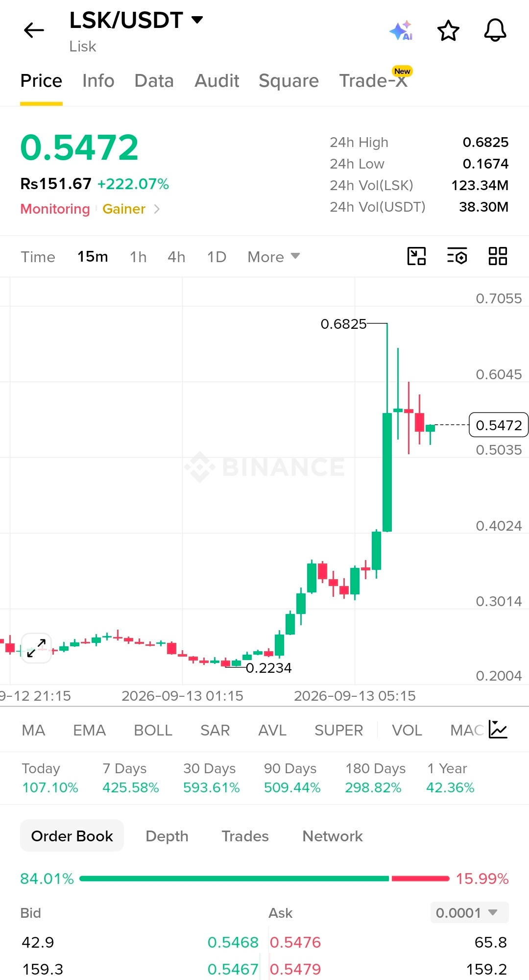This screenshot has width=529, height=980.
Task: Select the 1h timeframe
Action: (x=138, y=257)
